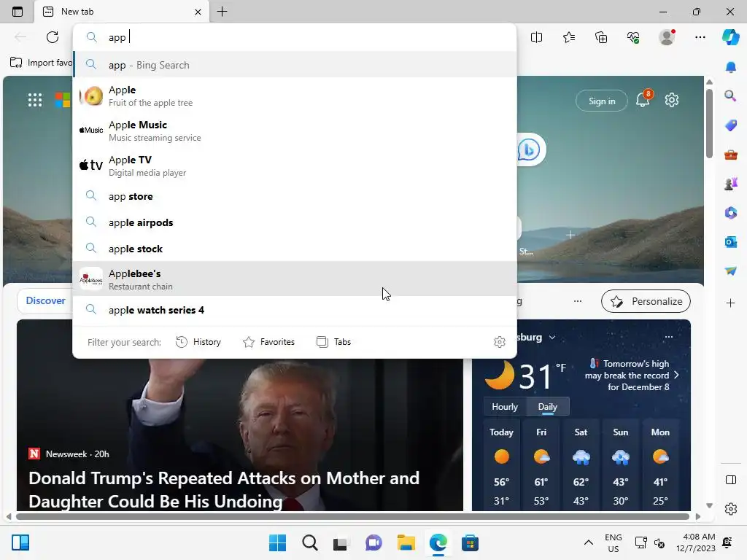Choose 'apple watch series 4' suggestion
The width and height of the screenshot is (747, 560).
click(x=295, y=310)
